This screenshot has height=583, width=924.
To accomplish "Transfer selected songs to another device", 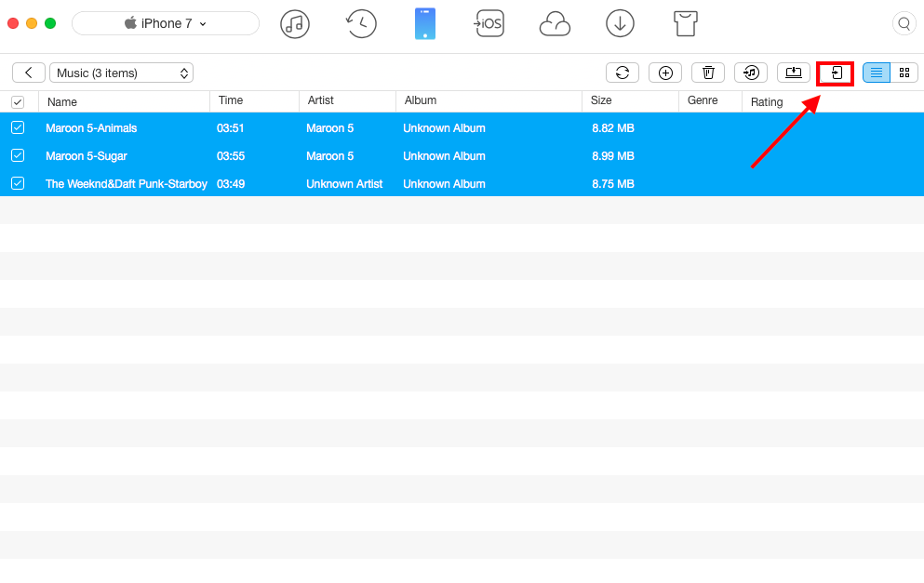I will click(x=836, y=73).
